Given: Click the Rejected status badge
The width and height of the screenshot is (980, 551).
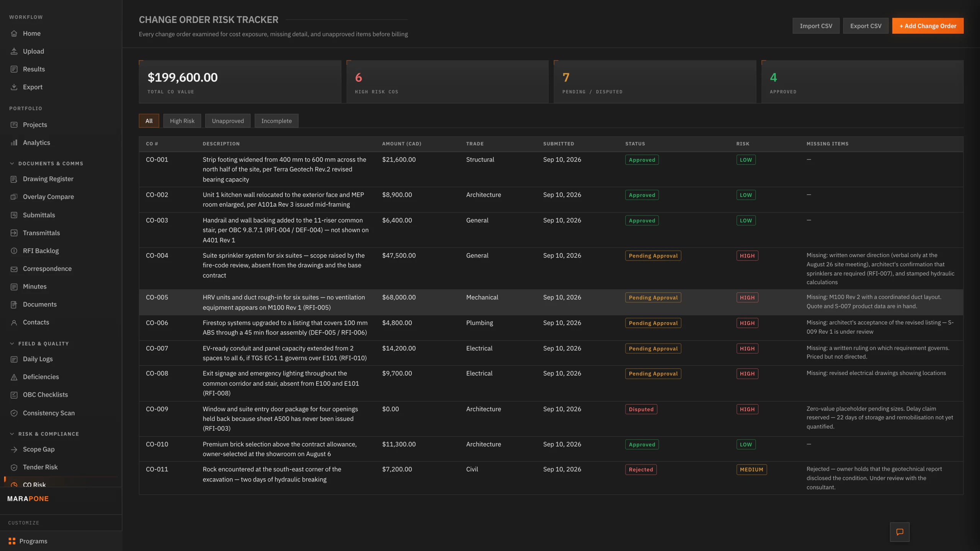Looking at the screenshot, I should (641, 469).
